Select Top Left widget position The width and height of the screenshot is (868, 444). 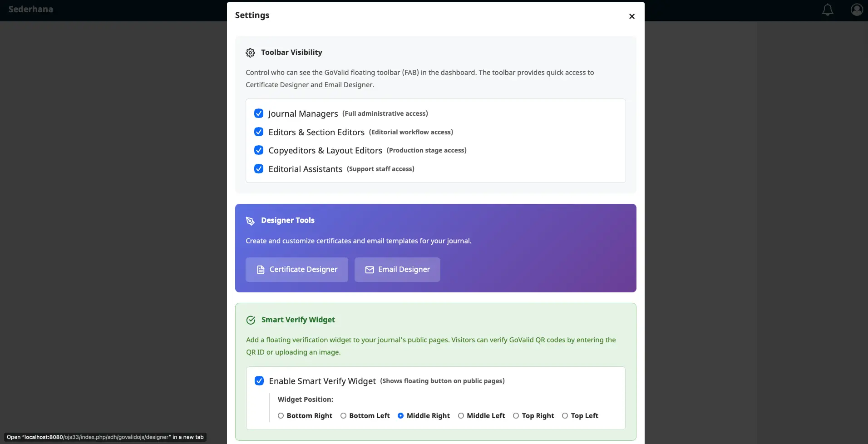click(565, 416)
